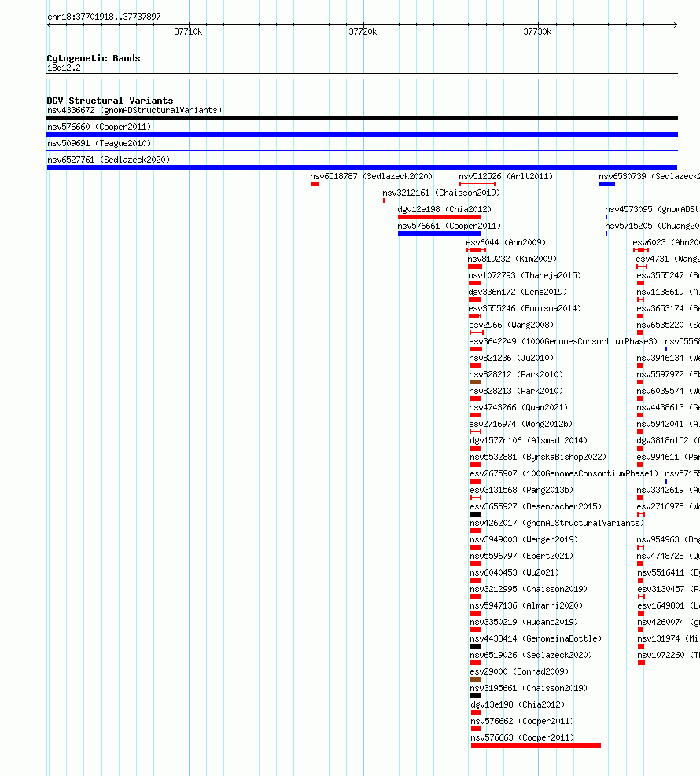The width and height of the screenshot is (700, 776).
Task: Select the esv1649801 variant label
Action: [x=669, y=605]
